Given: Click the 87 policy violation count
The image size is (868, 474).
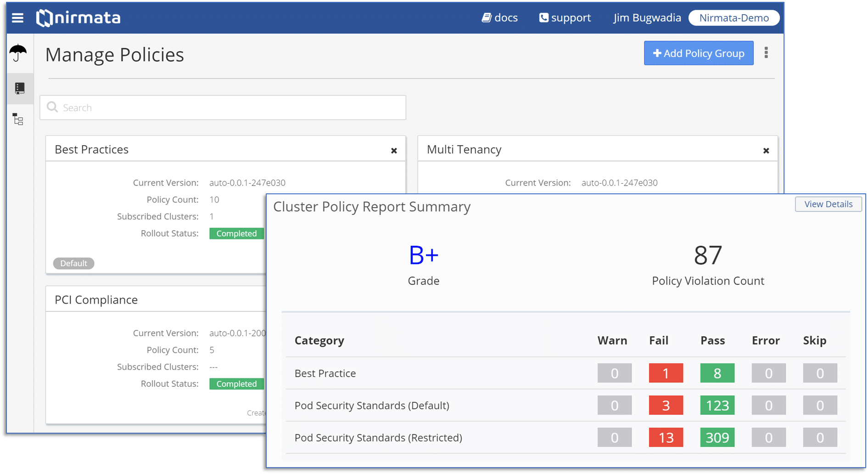Looking at the screenshot, I should pos(708,255).
